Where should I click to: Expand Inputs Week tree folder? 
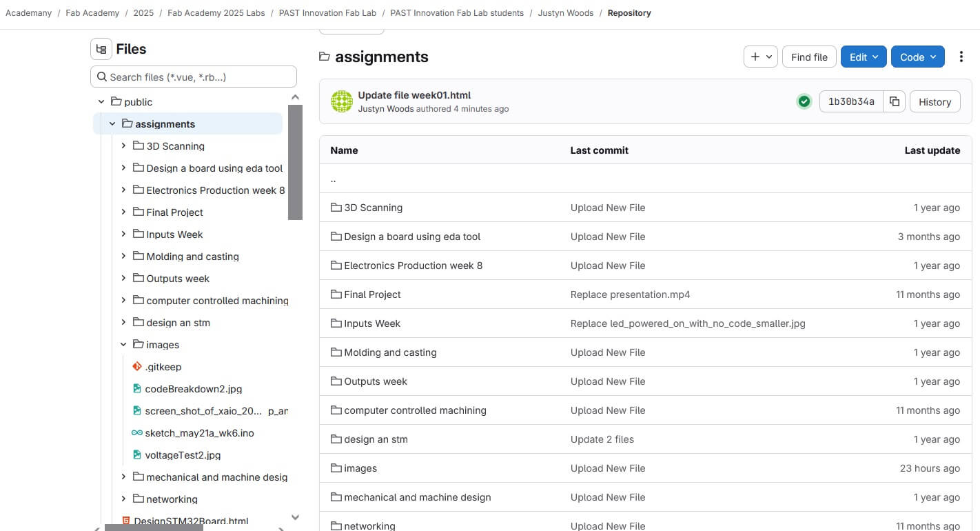(x=123, y=234)
